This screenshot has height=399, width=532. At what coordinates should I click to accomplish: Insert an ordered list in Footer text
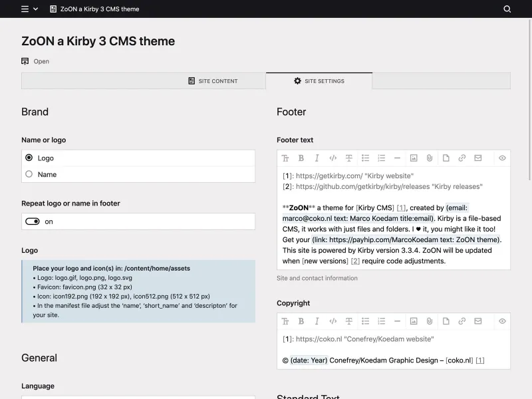pos(381,158)
